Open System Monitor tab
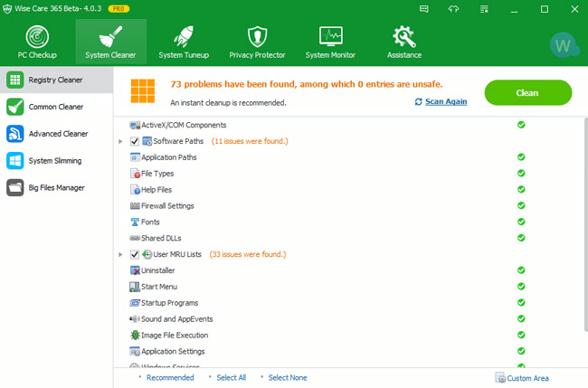 [x=330, y=42]
